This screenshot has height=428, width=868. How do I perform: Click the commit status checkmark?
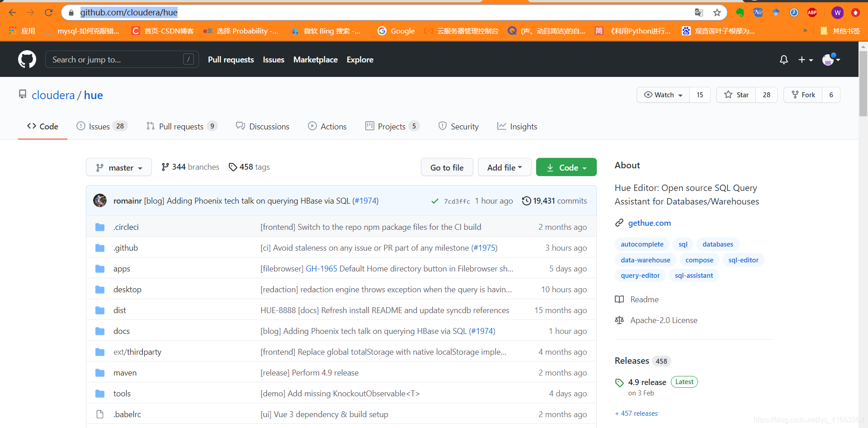(x=434, y=201)
